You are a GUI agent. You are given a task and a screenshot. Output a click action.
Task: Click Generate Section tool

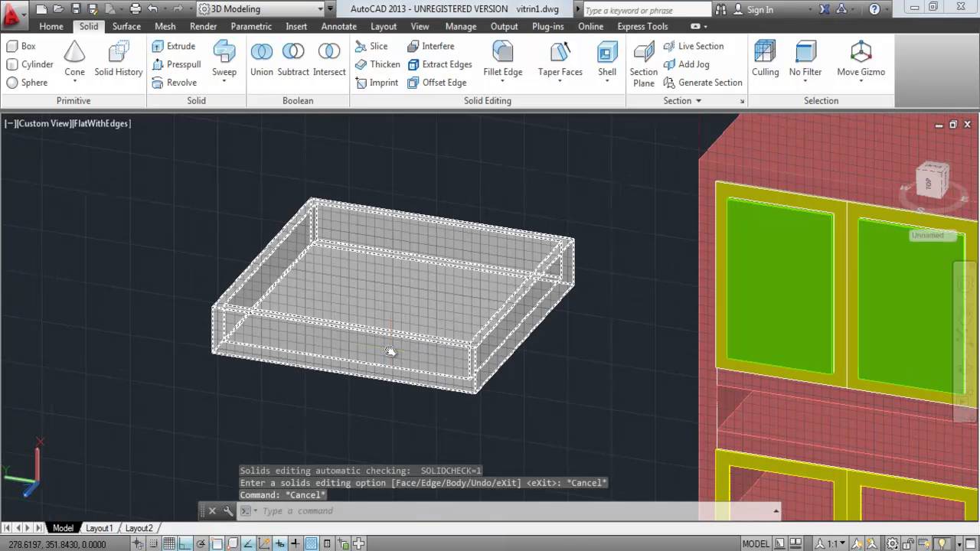[x=703, y=83]
